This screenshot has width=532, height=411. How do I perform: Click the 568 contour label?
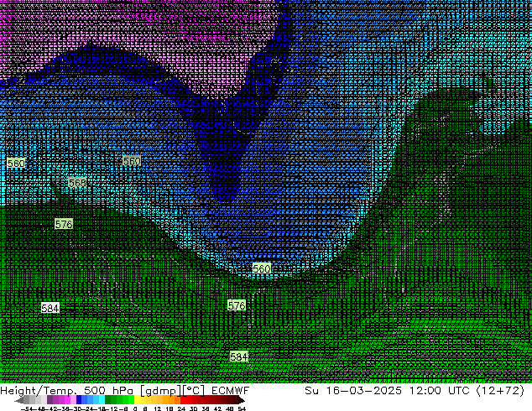point(77,183)
